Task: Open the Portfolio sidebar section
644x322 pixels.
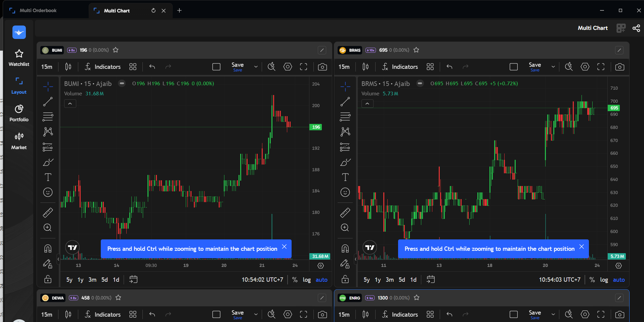Action: click(19, 113)
